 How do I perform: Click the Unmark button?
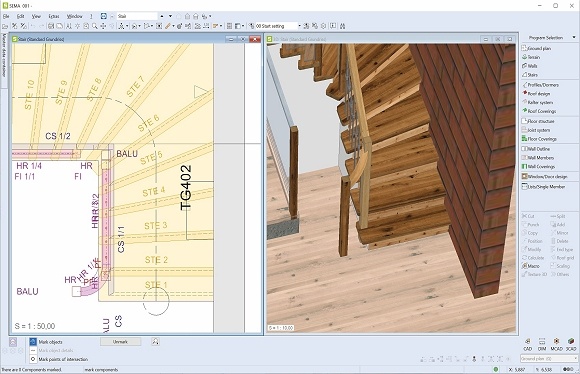pos(120,342)
